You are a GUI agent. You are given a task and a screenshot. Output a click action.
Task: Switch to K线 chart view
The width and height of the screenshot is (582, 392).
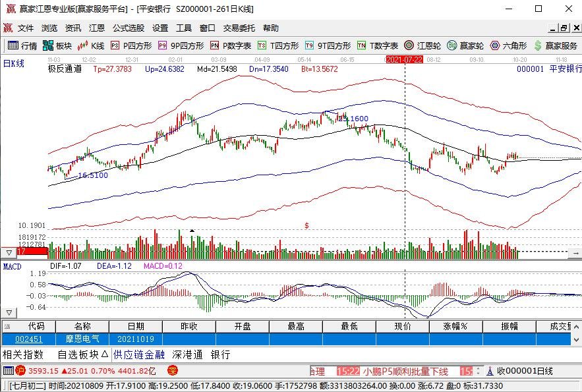click(91, 45)
